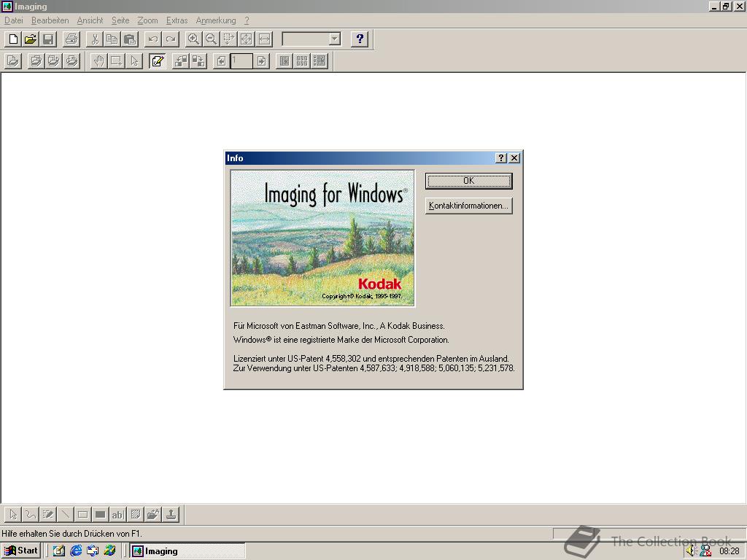This screenshot has height=560, width=747.
Task: Click the volume speaker tray icon
Action: pos(692,551)
